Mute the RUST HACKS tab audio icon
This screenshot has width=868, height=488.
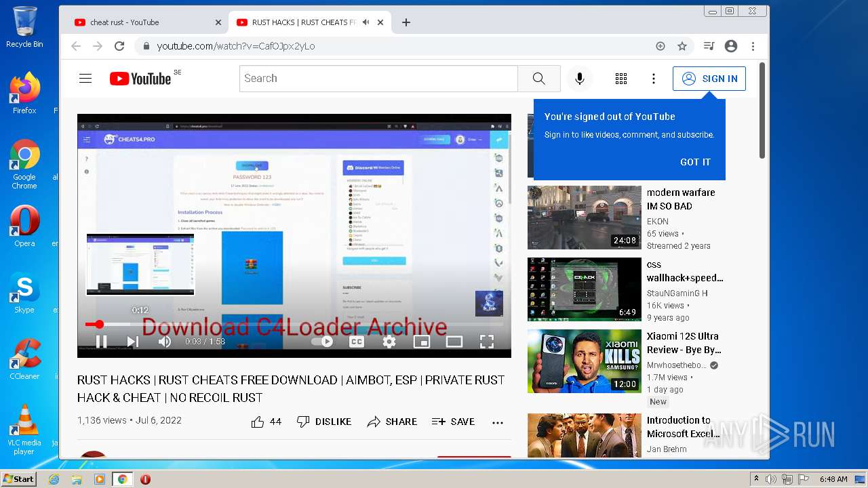366,22
